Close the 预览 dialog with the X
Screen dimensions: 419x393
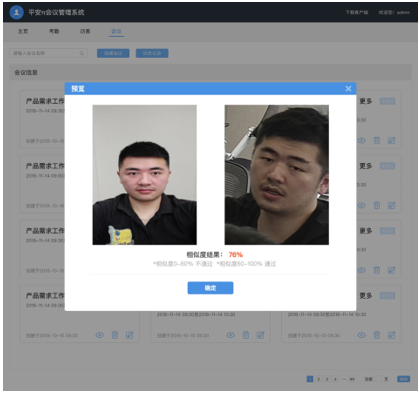(x=348, y=89)
